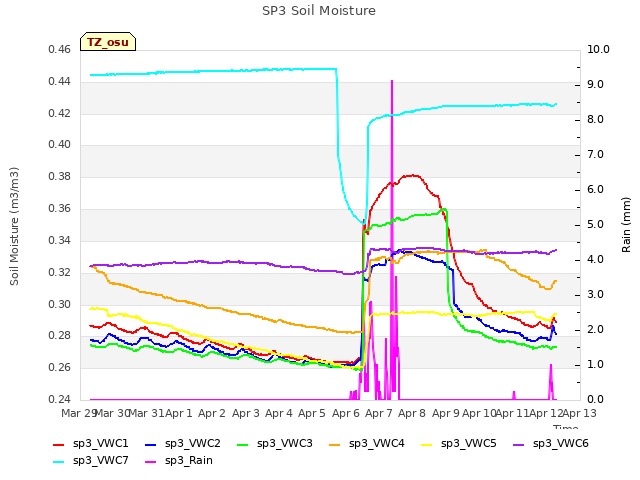The image size is (640, 480).
Task: Click the Apr 4 date tick label
Action: click(279, 413)
